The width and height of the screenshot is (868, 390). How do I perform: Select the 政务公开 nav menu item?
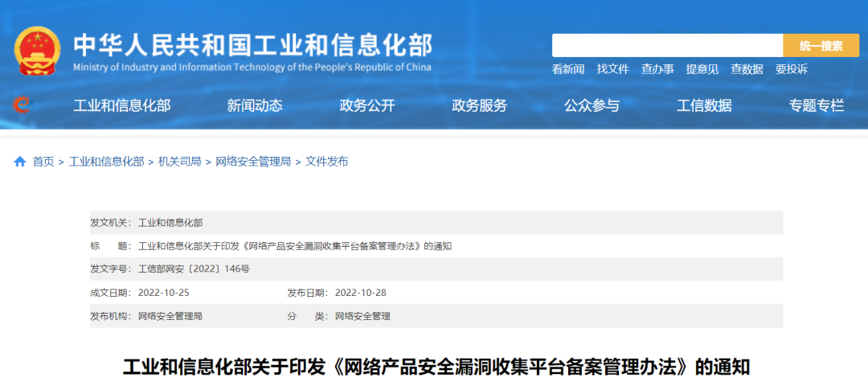coord(367,105)
